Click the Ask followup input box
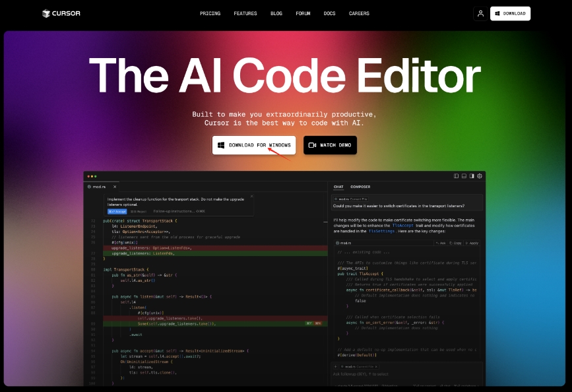Image resolution: width=572 pixels, height=392 pixels. tap(407, 374)
